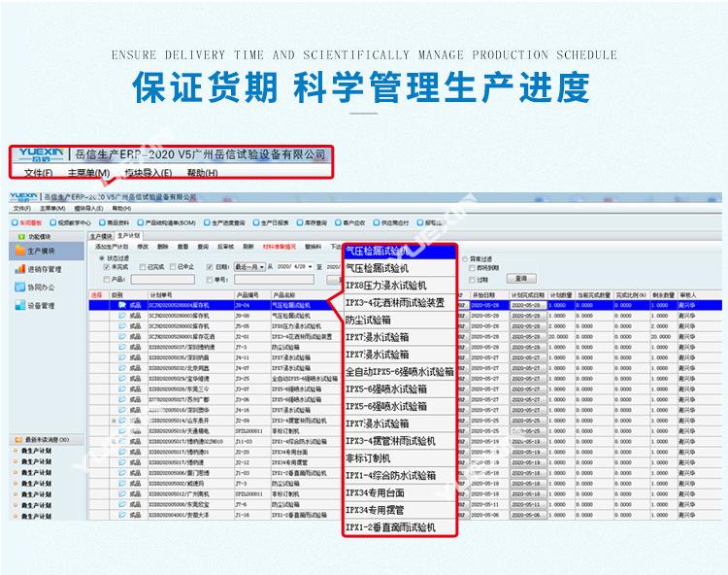
Task: Select the 状态过滤 radio button
Action: tap(102, 257)
